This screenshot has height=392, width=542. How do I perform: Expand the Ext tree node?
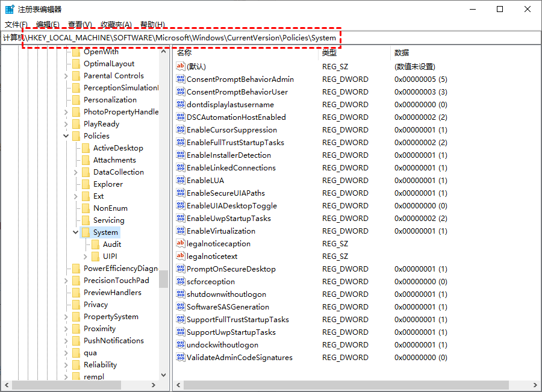coord(76,196)
